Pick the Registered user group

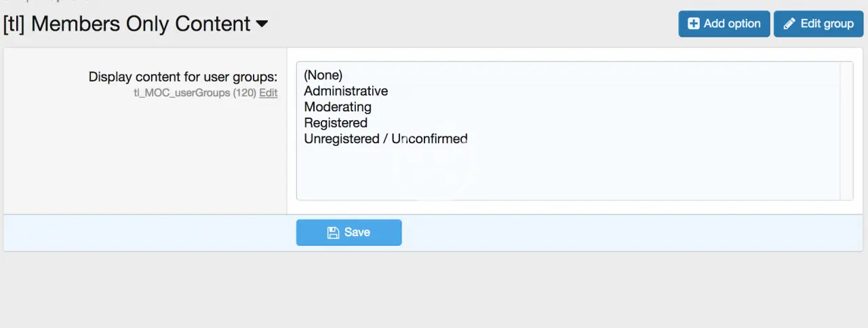(336, 123)
